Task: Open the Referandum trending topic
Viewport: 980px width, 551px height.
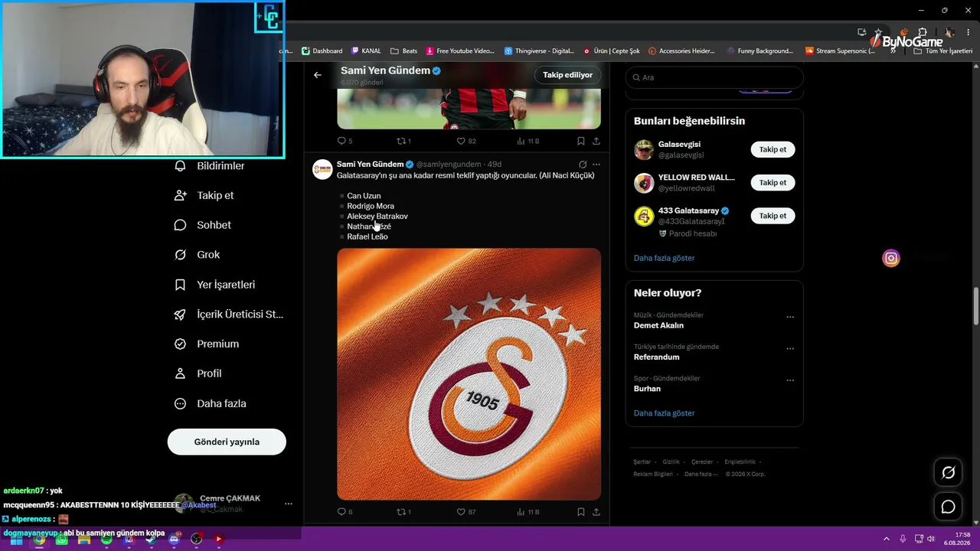Action: 656,357
